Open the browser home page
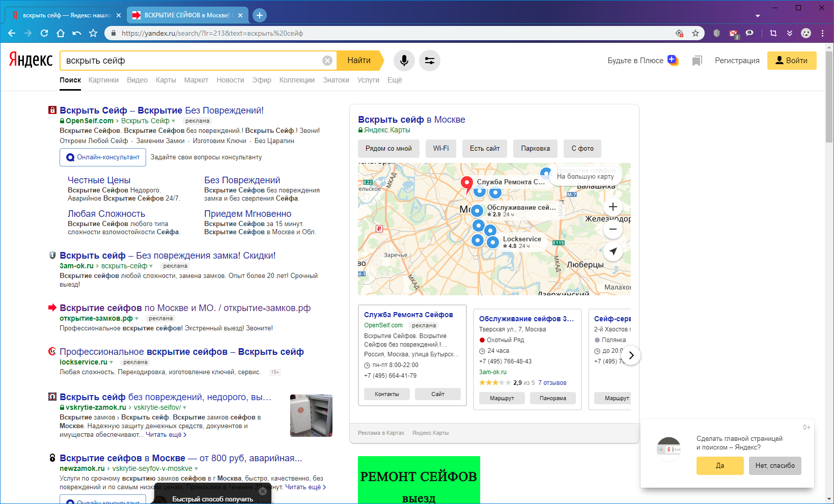Viewport: 834px width, 504px height. tap(61, 33)
